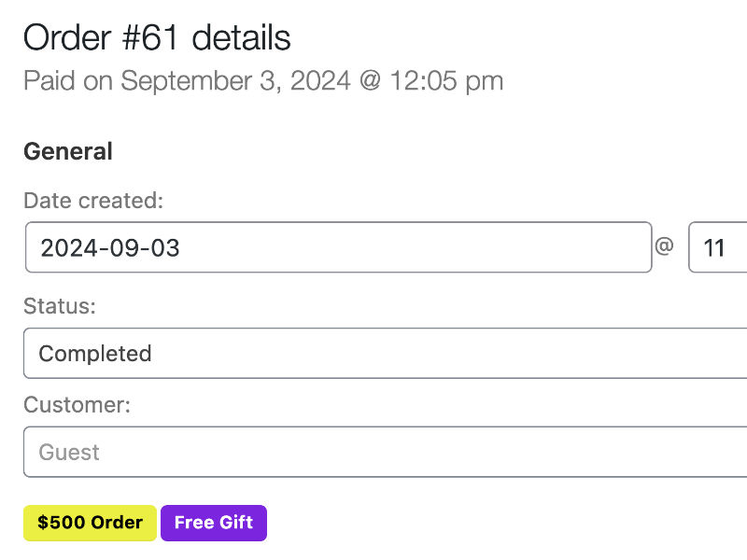The width and height of the screenshot is (747, 560).
Task: Click the Guest placeholder text
Action: pyautogui.click(x=67, y=451)
